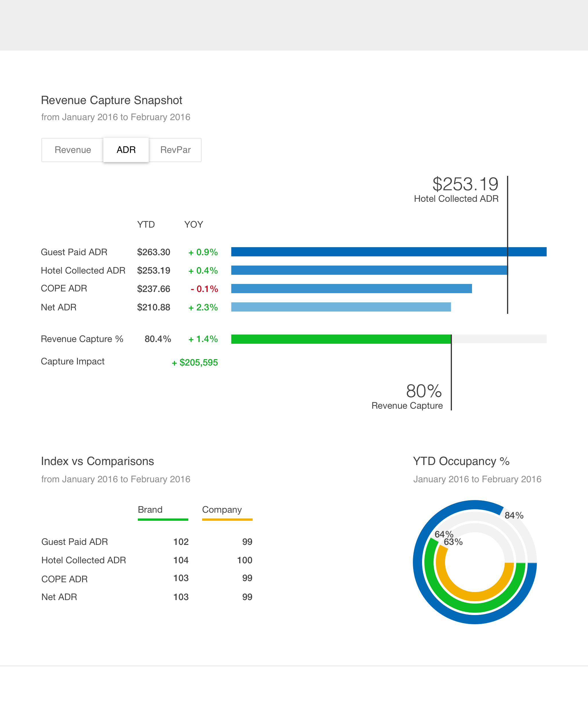Click the yellow inner occupancy ring
This screenshot has width=588, height=707.
coord(475,596)
